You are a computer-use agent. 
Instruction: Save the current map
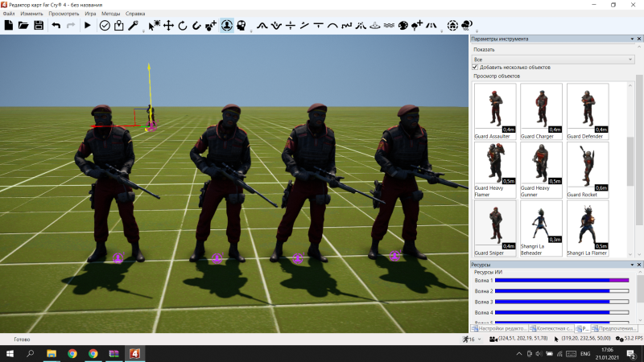[x=39, y=26]
